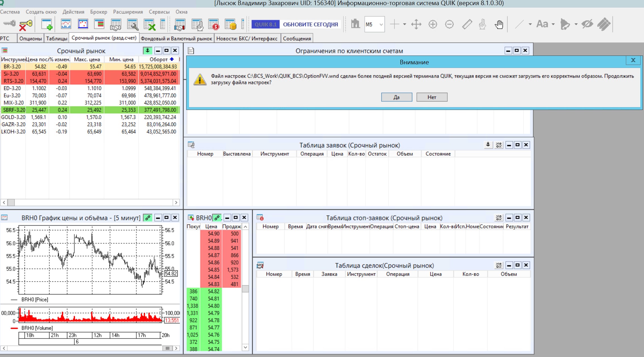Click the create new table icon
The height and width of the screenshot is (357, 644).
point(47,25)
